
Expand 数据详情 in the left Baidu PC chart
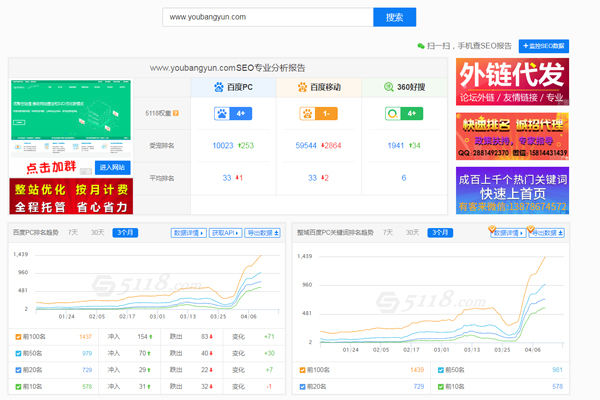188,233
